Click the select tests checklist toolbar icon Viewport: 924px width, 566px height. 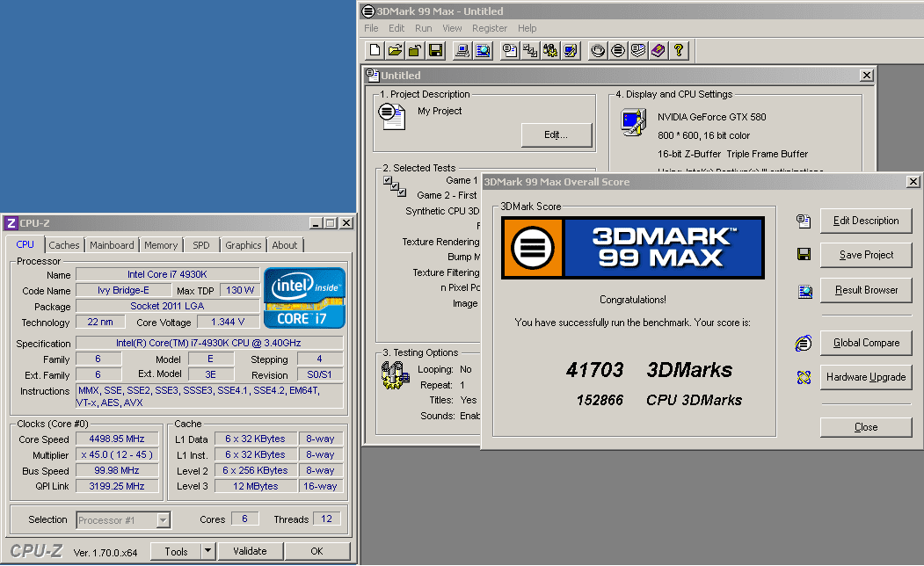tap(530, 51)
